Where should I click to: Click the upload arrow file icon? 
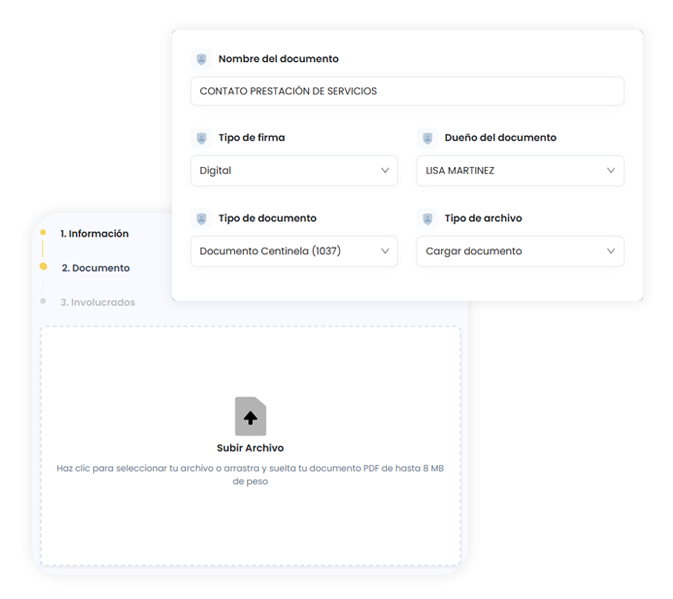pos(250,417)
